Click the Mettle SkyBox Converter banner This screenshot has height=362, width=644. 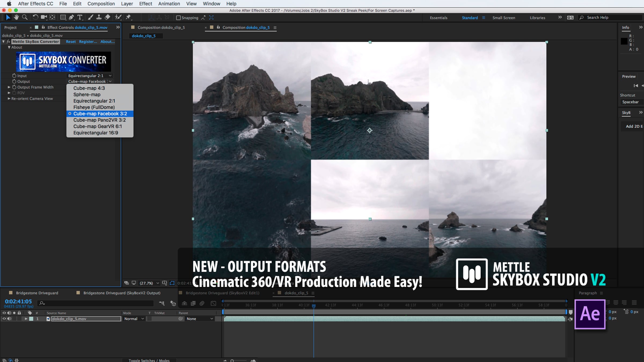(x=64, y=61)
